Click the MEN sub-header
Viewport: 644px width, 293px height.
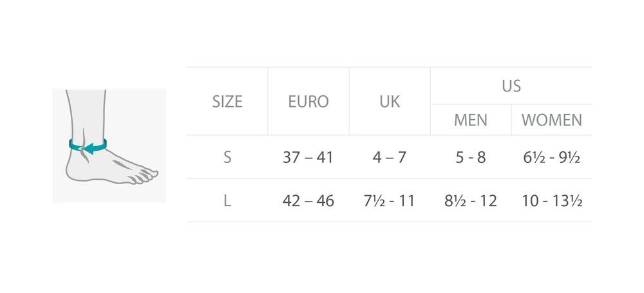point(471,120)
